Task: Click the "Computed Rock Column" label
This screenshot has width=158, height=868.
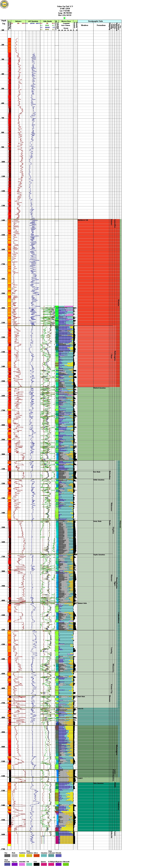Action: [66, 24]
